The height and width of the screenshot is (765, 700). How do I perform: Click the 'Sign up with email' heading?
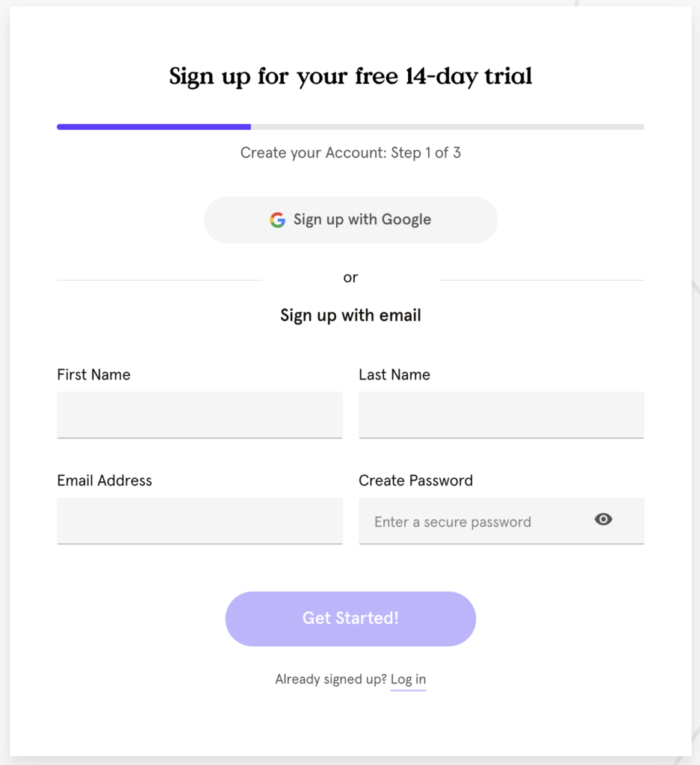(x=350, y=315)
